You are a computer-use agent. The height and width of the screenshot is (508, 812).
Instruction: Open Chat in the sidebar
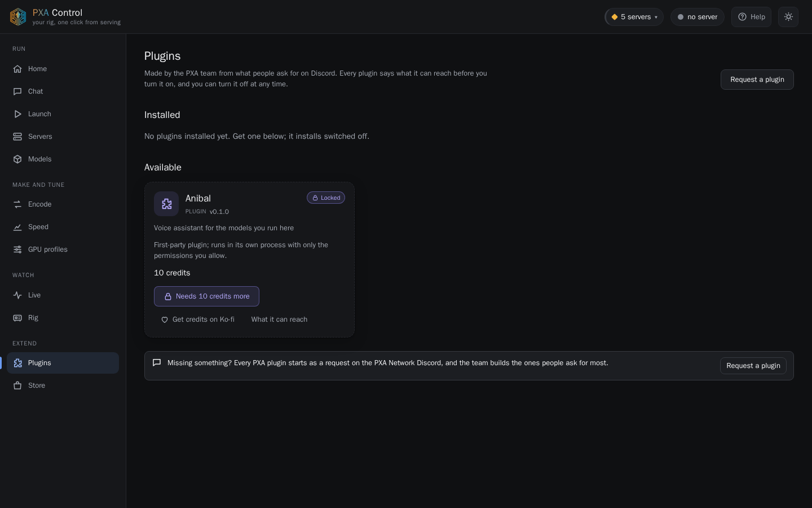pyautogui.click(x=63, y=91)
